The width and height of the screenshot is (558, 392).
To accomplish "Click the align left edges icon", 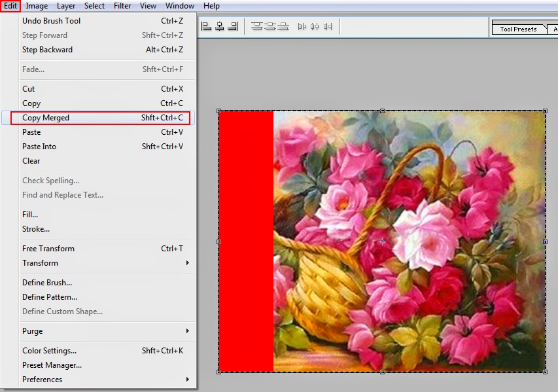I will (207, 26).
